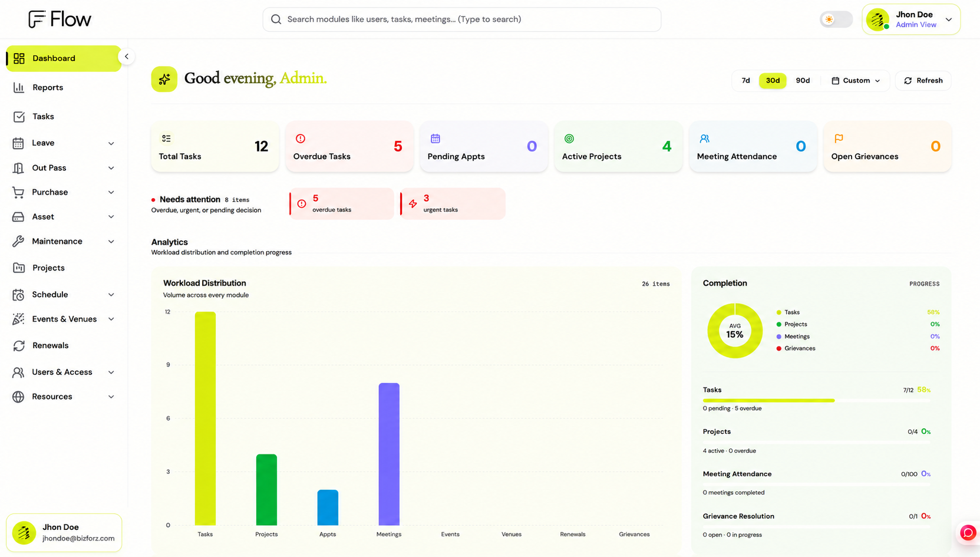
Task: Click the overdue tasks alert icon
Action: pyautogui.click(x=302, y=204)
